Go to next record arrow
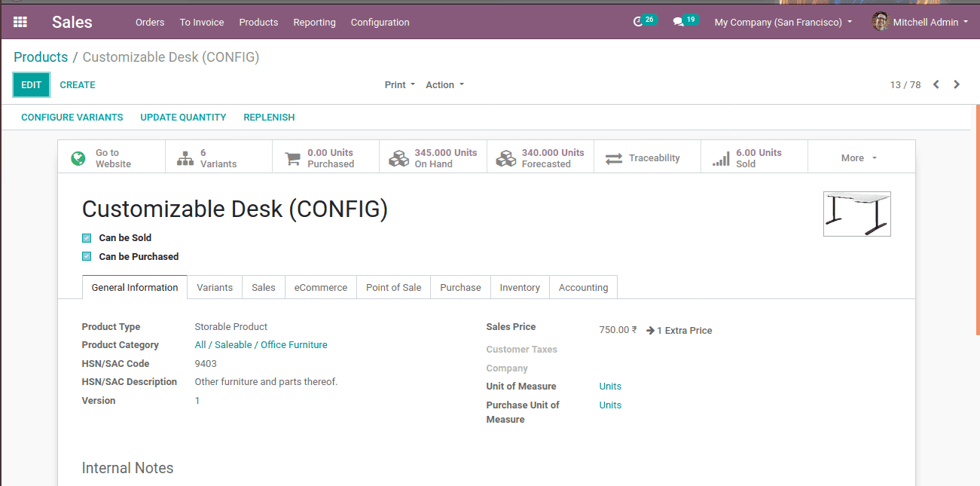The image size is (980, 486). point(957,84)
